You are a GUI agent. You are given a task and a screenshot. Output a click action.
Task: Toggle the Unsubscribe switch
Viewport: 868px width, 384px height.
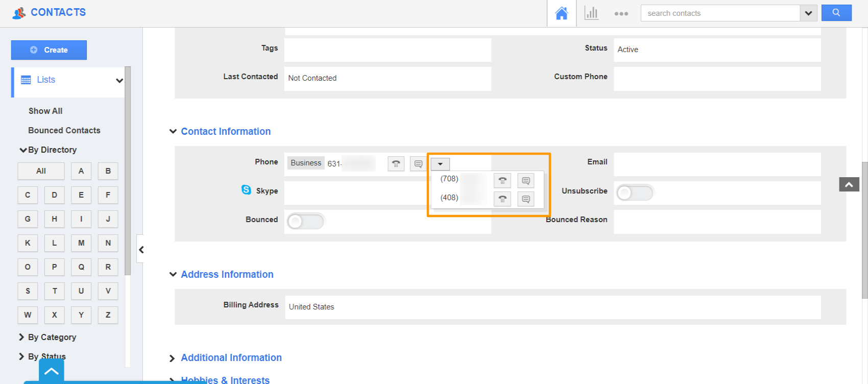[x=634, y=193]
